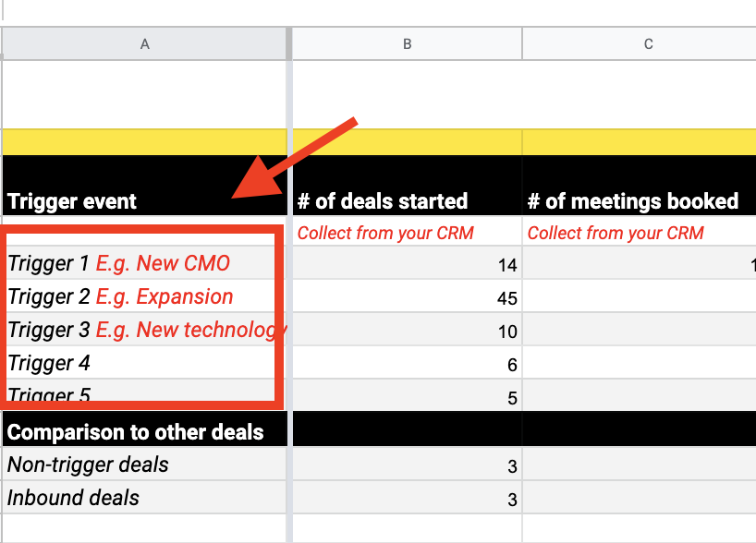The width and height of the screenshot is (756, 543).
Task: Click the "Comparison to other deals" row header
Action: 136,431
